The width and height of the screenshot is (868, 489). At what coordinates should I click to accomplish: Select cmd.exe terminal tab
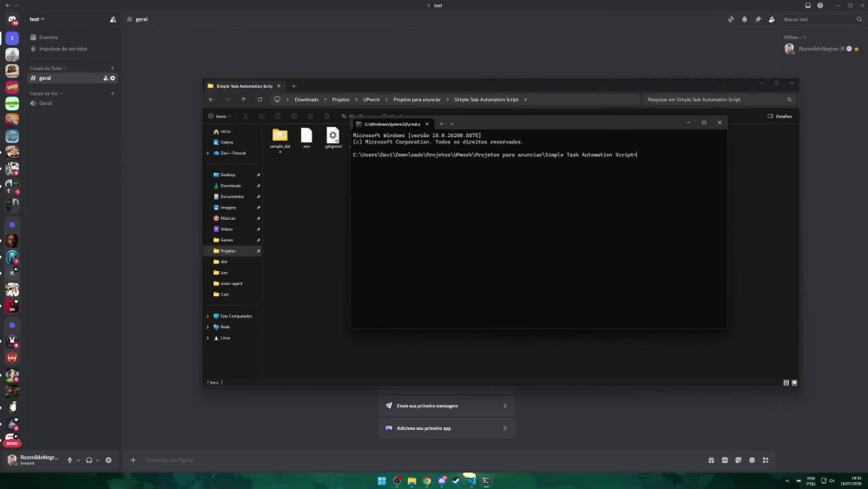pyautogui.click(x=392, y=124)
